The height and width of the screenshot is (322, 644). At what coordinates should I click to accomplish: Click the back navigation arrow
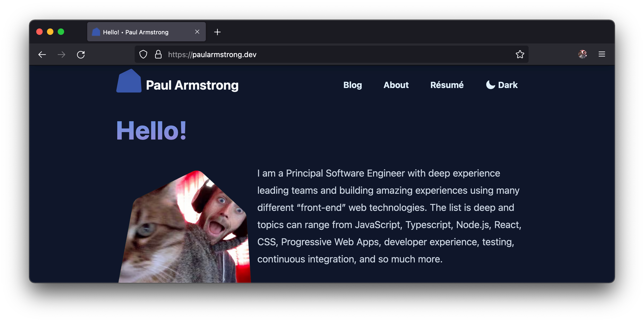pos(42,54)
